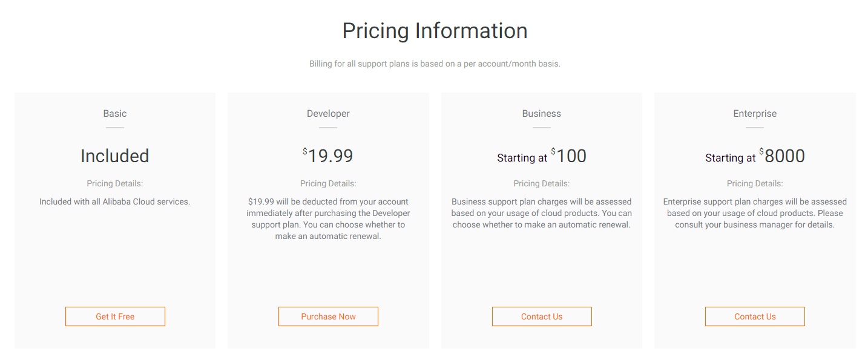The height and width of the screenshot is (357, 868).
Task: Click the Included with all Alibaba Cloud services text
Action: (115, 201)
